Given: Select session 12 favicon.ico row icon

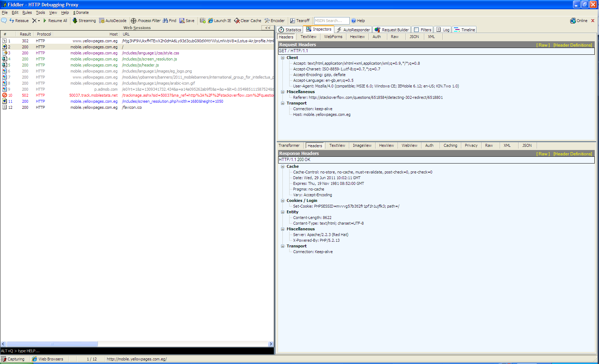Looking at the screenshot, I should [5, 107].
